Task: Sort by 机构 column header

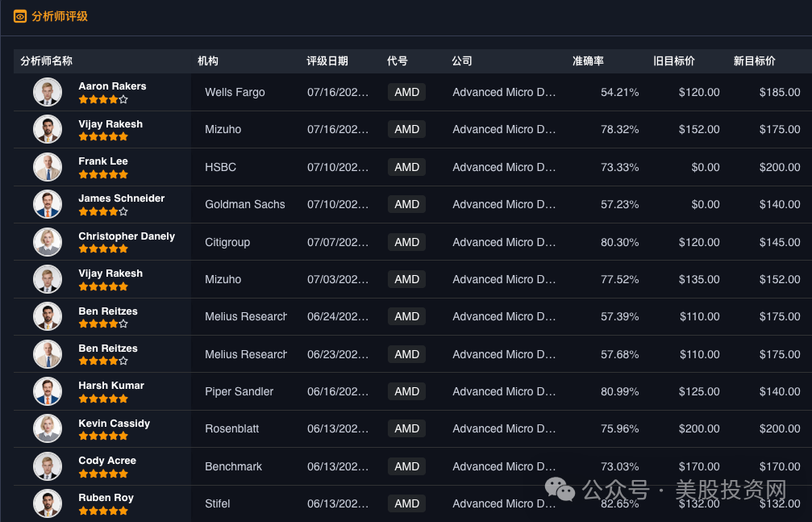Action: (208, 61)
